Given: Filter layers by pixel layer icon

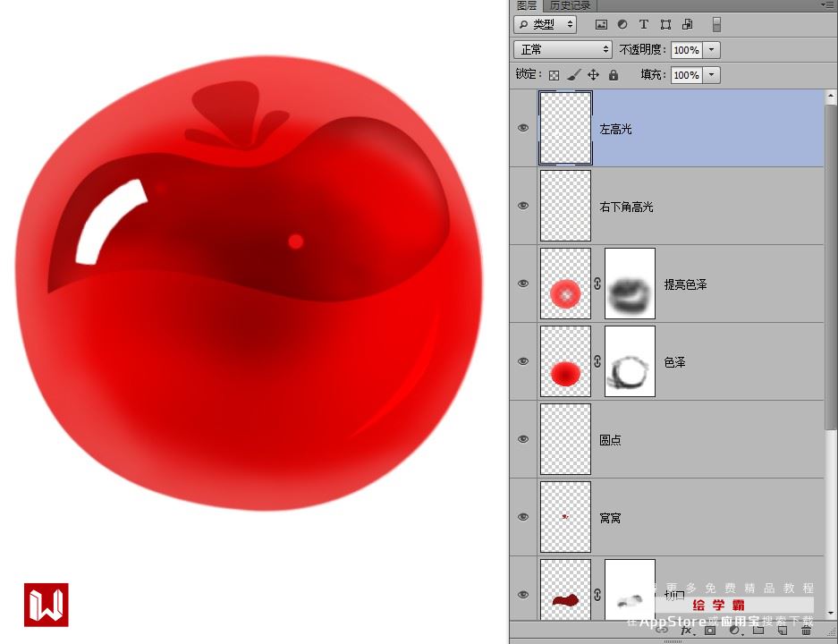Looking at the screenshot, I should 601,24.
